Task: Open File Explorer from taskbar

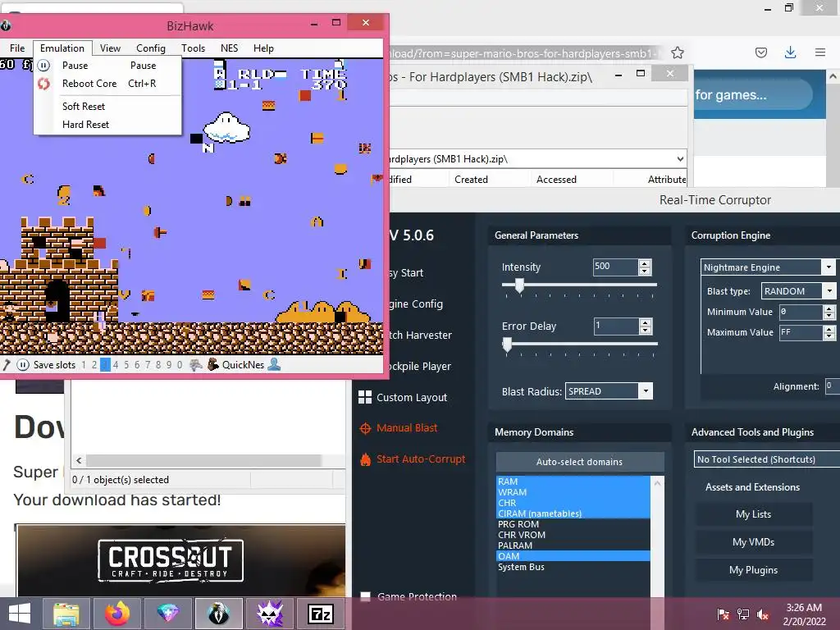Action: (x=66, y=614)
